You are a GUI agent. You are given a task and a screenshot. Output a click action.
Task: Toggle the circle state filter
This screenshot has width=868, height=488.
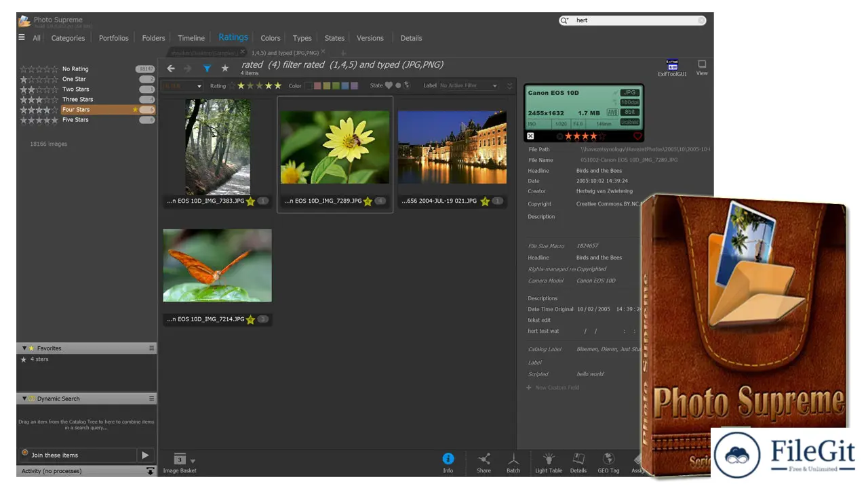coord(398,85)
